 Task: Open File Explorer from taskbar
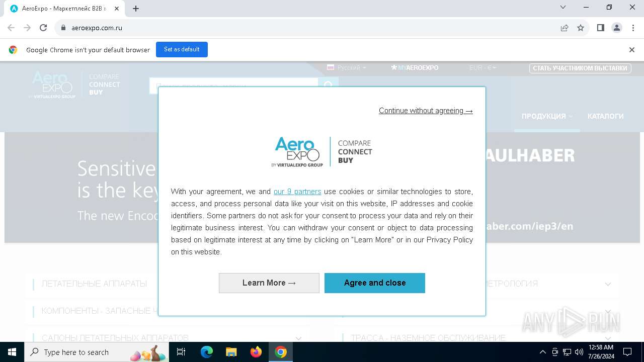[x=231, y=352]
